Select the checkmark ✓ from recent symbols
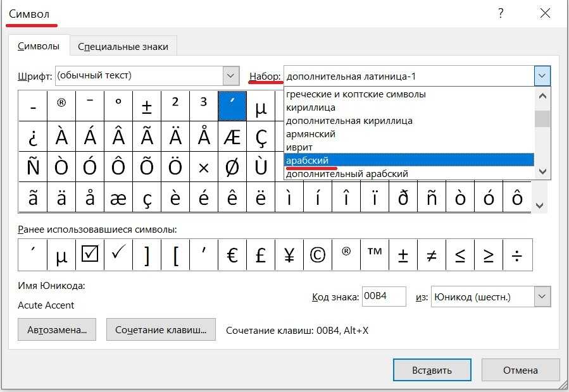Viewport: 569px width, 392px height. (118, 255)
